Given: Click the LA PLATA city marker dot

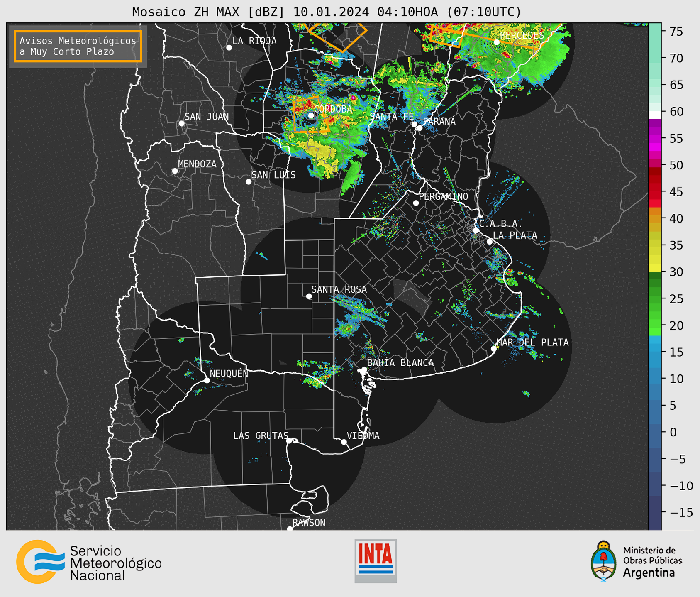Looking at the screenshot, I should (490, 242).
